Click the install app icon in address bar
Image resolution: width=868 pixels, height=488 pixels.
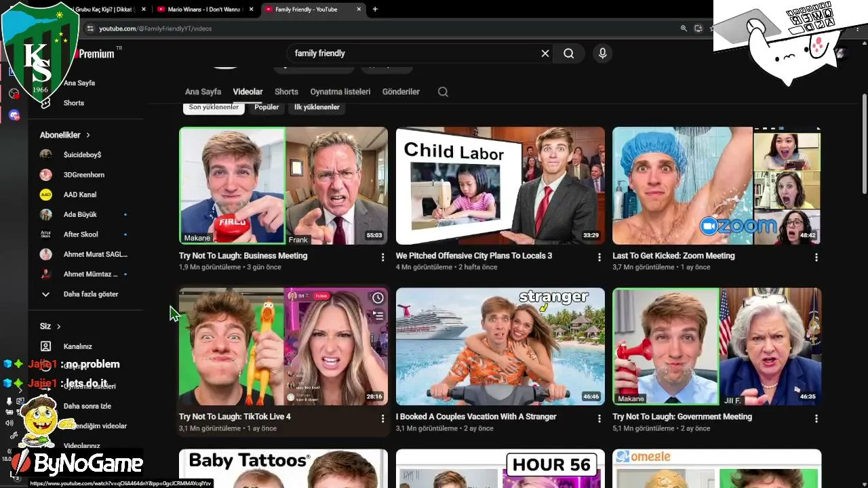pyautogui.click(x=698, y=28)
